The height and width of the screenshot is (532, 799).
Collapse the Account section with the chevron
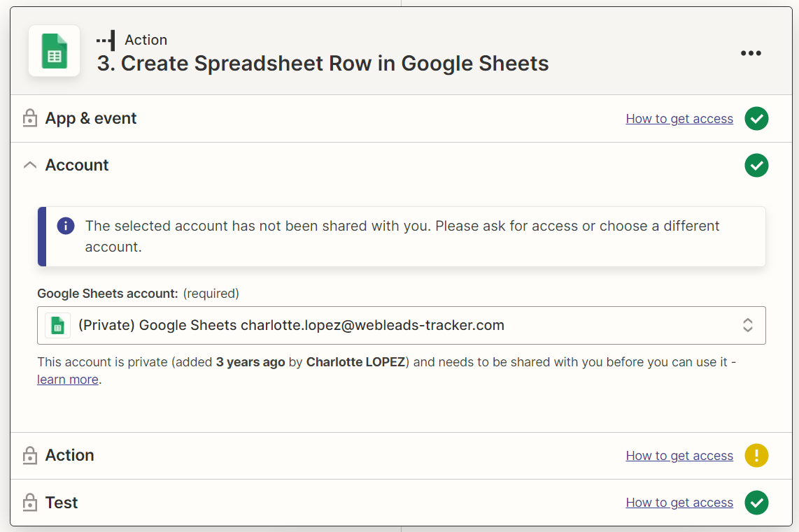coord(30,165)
